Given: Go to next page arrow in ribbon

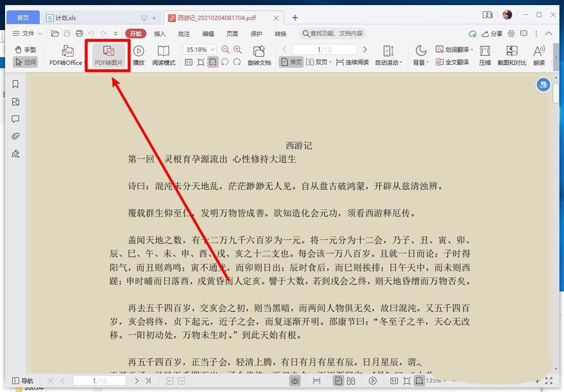Looking at the screenshot, I should pyautogui.click(x=365, y=49).
